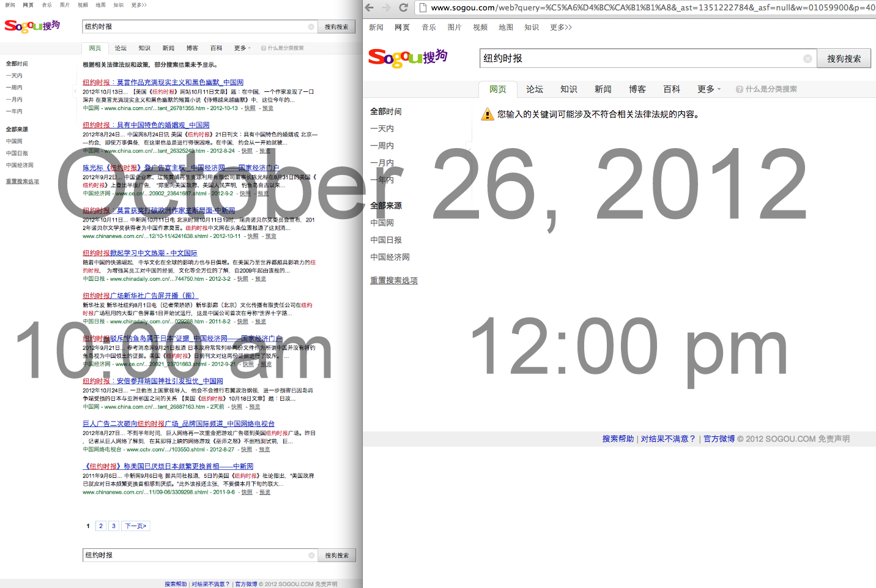Click 重置搜索选项 in the right window
The image size is (876, 588).
pyautogui.click(x=394, y=281)
